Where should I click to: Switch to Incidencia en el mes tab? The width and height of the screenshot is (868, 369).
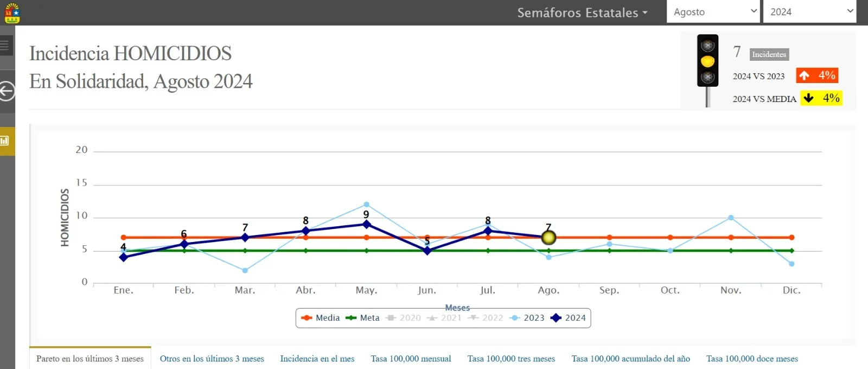[x=317, y=359]
